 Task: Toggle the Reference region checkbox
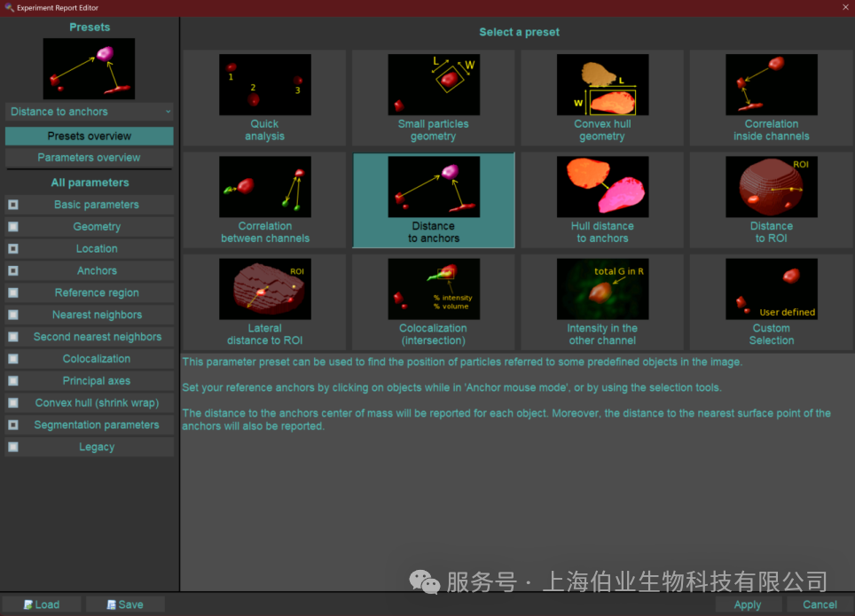click(x=13, y=292)
